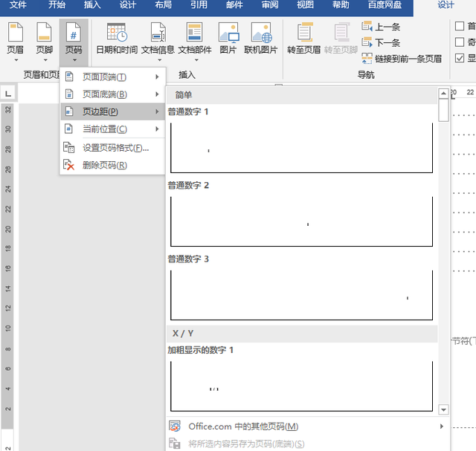
Task: Click the 页边距 menu icon
Action: [69, 111]
